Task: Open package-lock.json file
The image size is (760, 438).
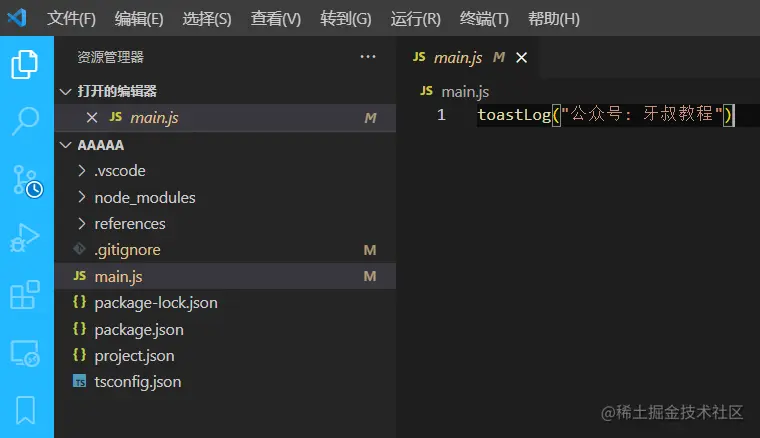Action: (225, 303)
